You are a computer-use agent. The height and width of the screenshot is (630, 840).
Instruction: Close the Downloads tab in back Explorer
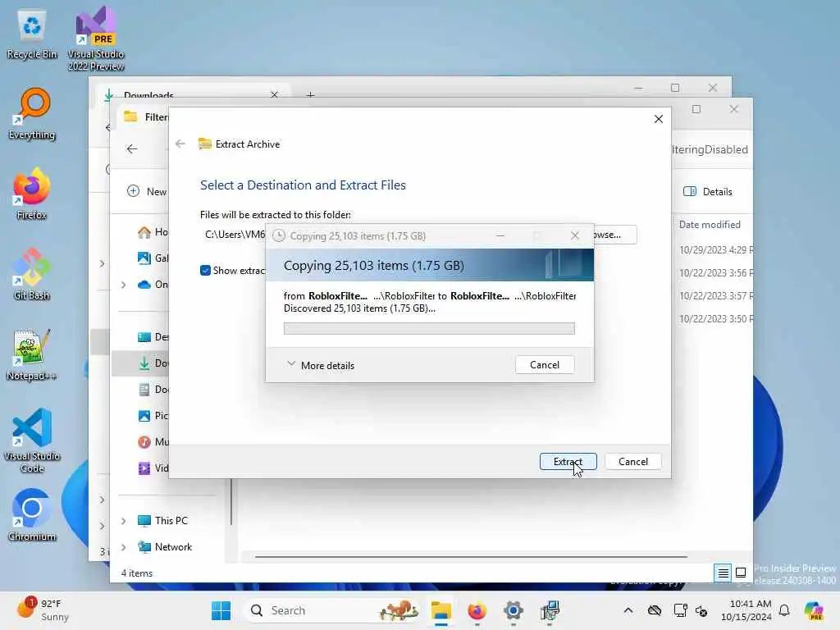[274, 94]
